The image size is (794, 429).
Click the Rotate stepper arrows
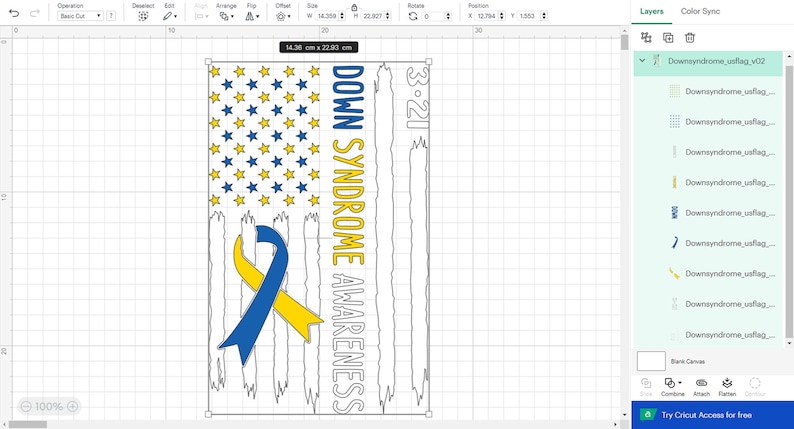coord(448,16)
